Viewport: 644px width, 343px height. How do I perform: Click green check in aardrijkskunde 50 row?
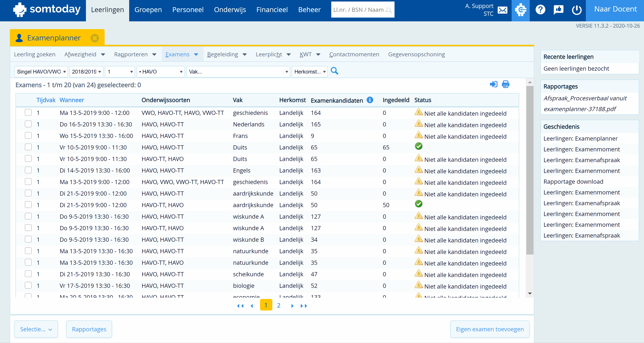419,204
